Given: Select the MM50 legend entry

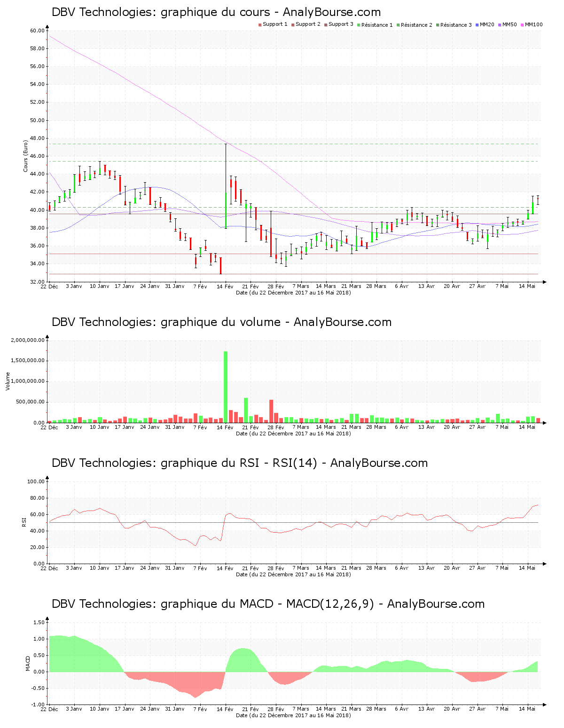Looking at the screenshot, I should pos(507,24).
